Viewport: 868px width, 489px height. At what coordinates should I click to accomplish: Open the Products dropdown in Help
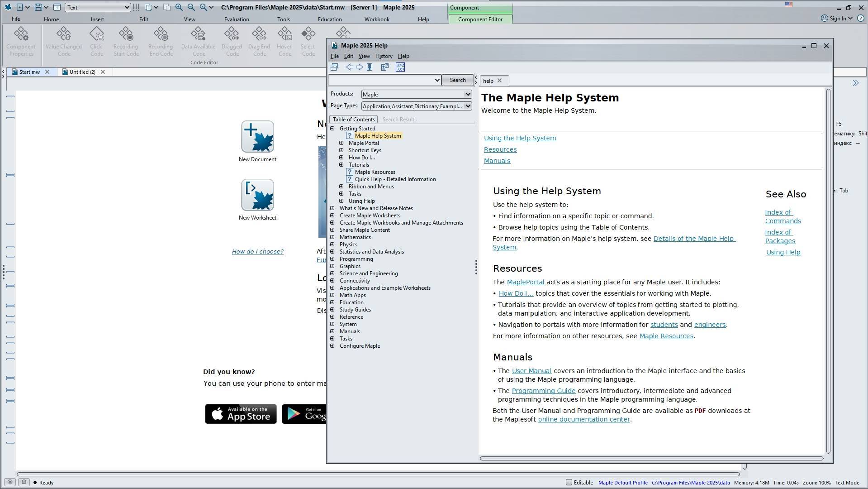click(417, 94)
